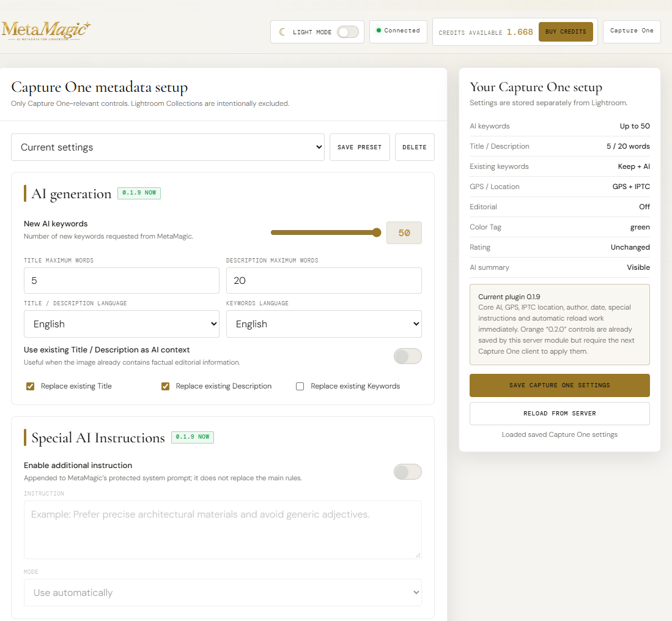Click the 'New AI keywords' label
672x621 pixels.
56,224
